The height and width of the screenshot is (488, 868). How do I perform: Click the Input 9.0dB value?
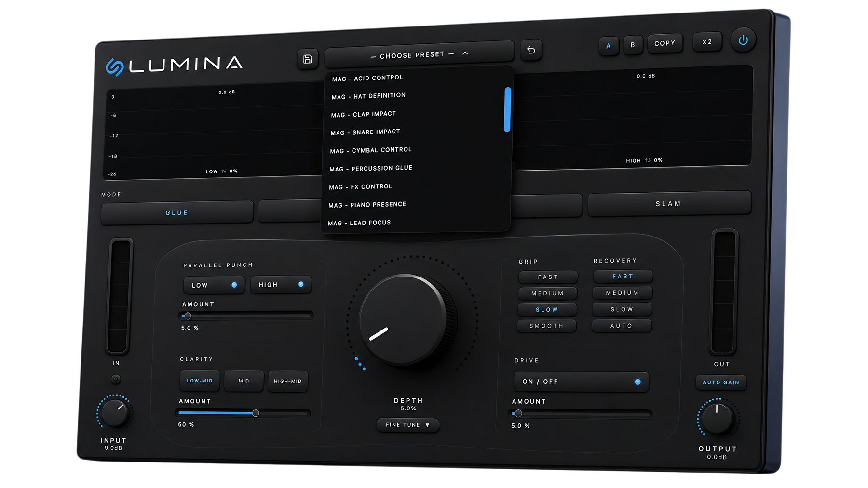pos(113,448)
